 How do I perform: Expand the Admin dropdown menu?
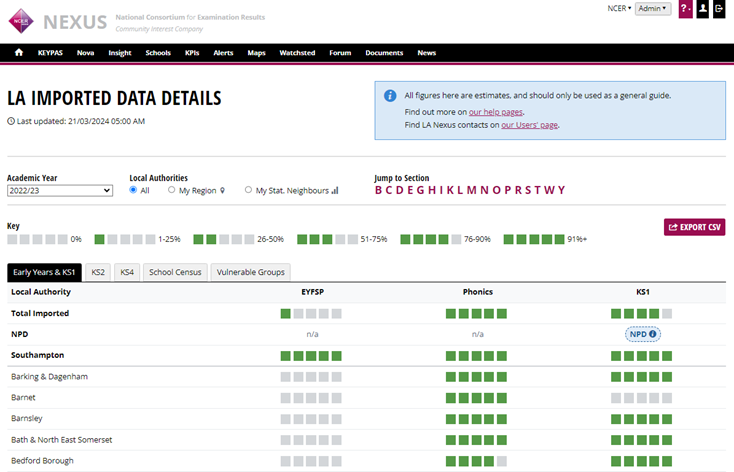coord(652,9)
